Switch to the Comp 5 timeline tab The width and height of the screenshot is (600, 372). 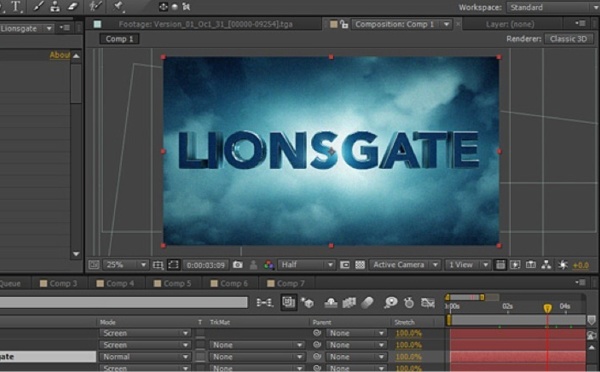(x=172, y=283)
